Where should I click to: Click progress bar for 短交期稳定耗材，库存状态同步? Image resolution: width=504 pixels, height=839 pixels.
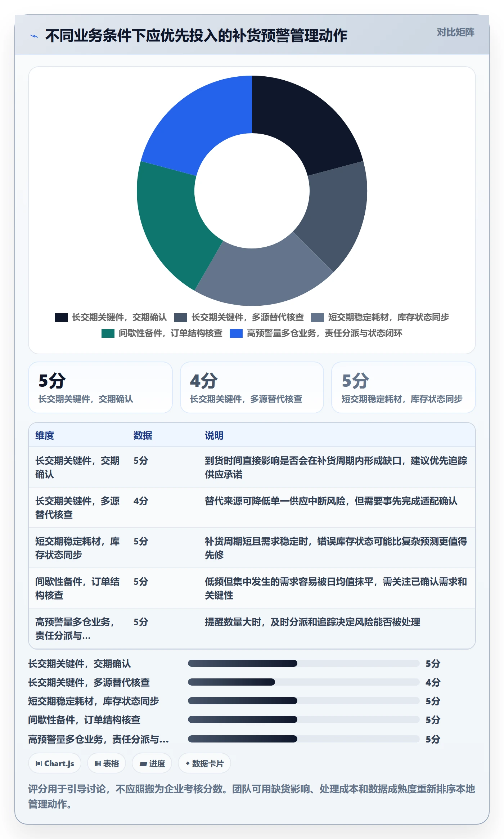304,701
